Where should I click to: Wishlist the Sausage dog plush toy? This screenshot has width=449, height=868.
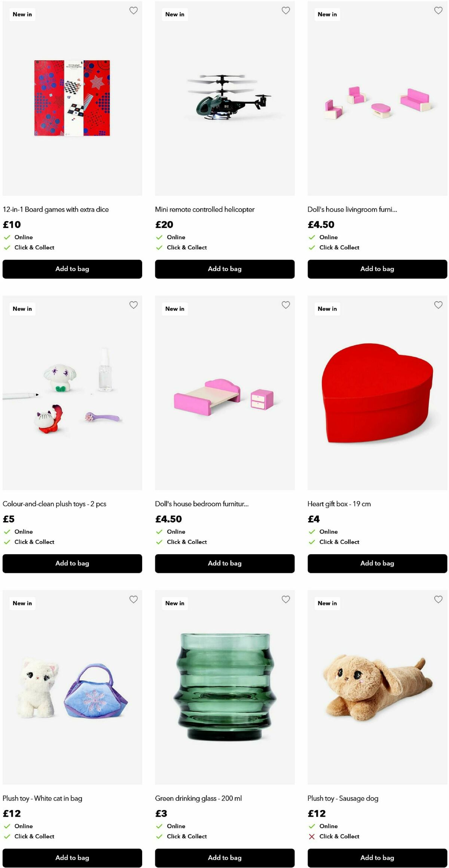[x=438, y=599]
